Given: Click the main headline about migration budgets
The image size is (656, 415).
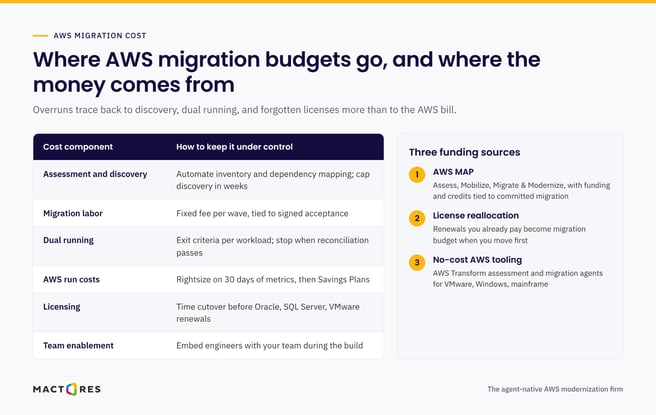Looking at the screenshot, I should click(x=287, y=72).
